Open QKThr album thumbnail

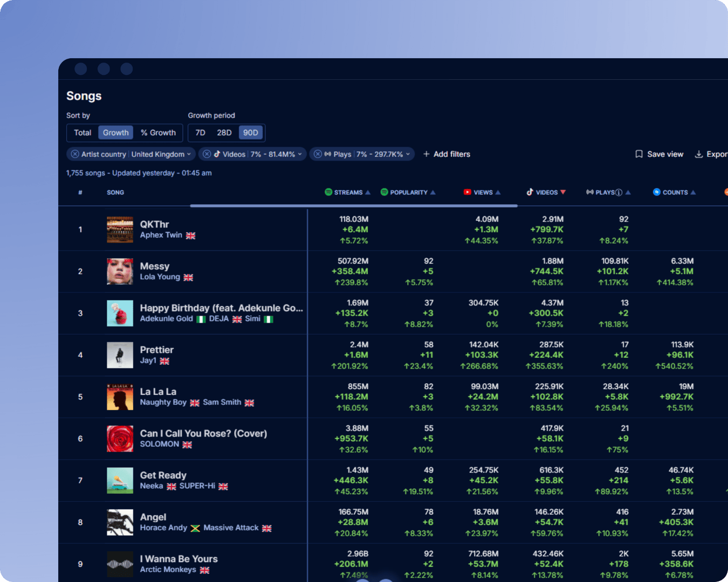point(120,230)
